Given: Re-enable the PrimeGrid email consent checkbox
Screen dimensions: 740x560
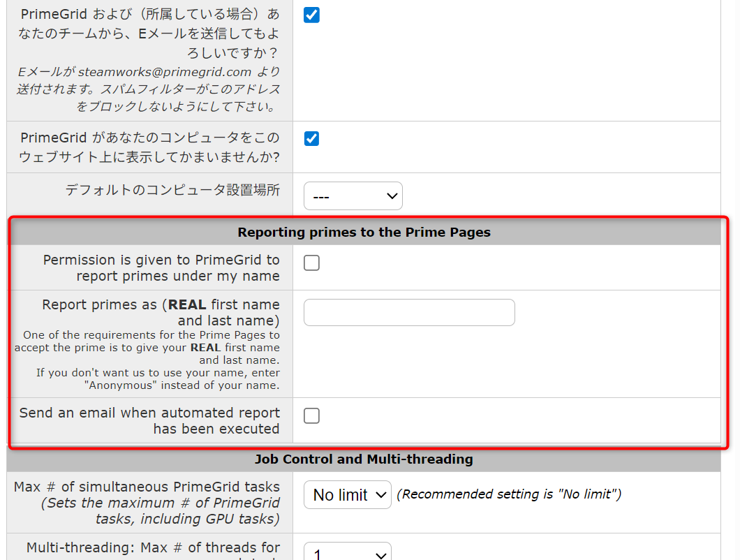Looking at the screenshot, I should [311, 14].
